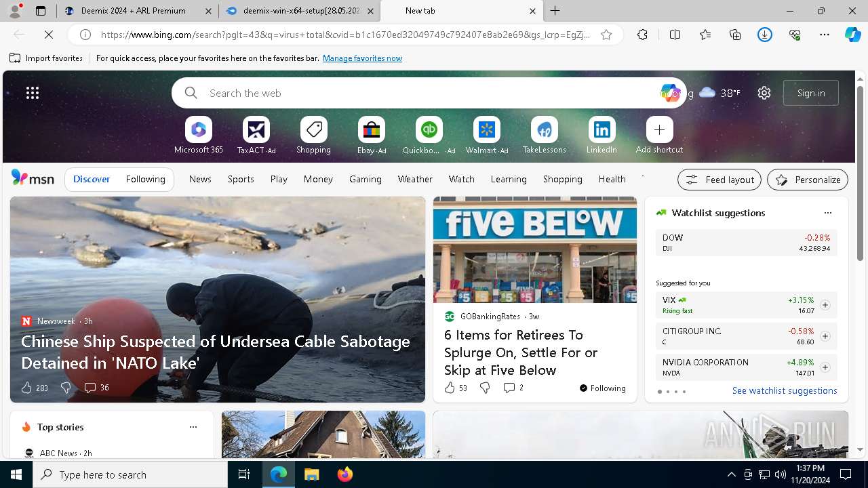Open Watchlist suggestions more options
The image size is (868, 488).
(x=827, y=213)
